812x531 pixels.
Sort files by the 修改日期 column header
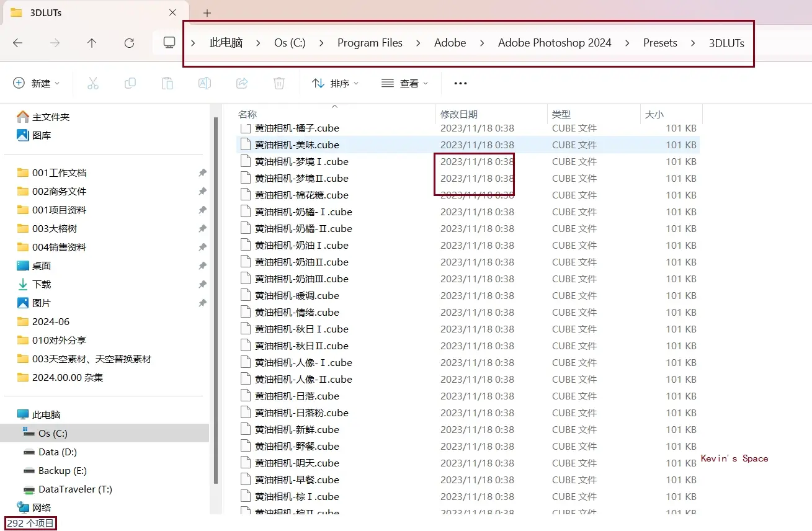click(460, 114)
